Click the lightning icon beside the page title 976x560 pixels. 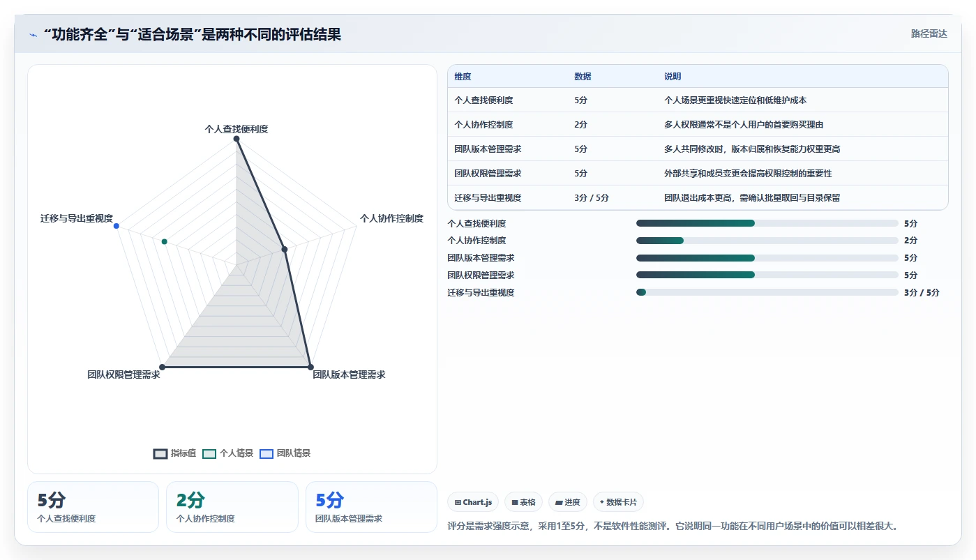click(33, 34)
